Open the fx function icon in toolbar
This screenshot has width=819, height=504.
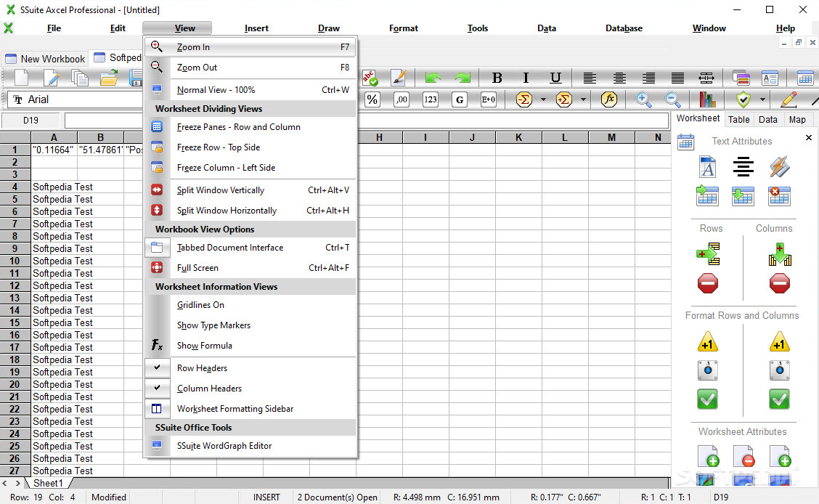(609, 99)
